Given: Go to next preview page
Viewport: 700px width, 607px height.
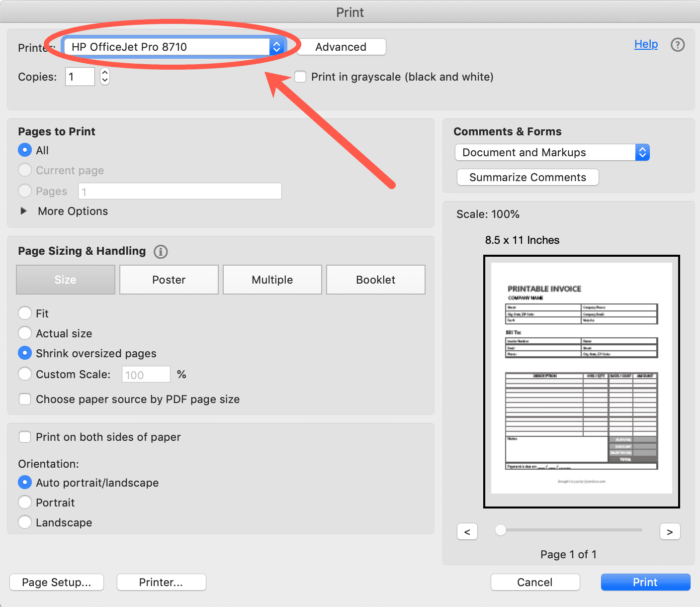Looking at the screenshot, I should 670,532.
